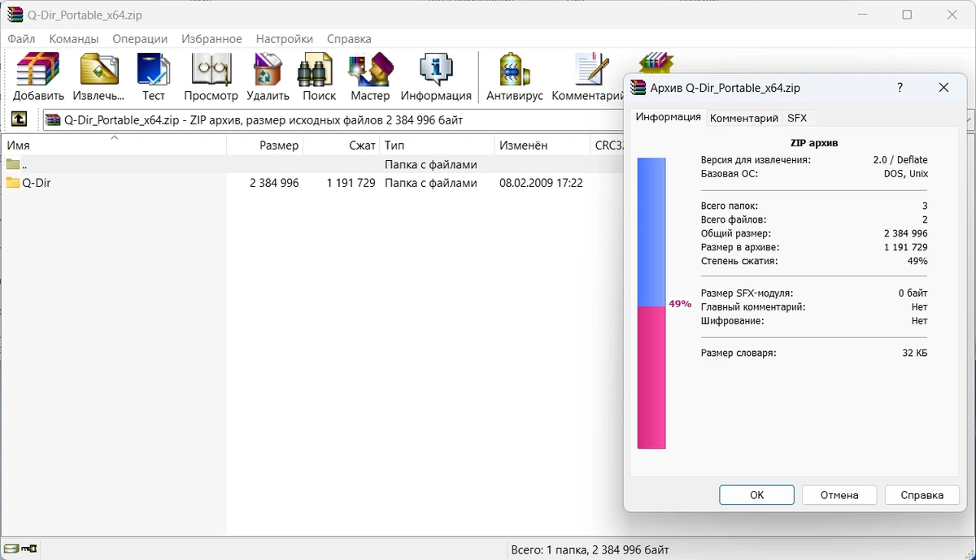The width and height of the screenshot is (976, 560).
Task: Click the status bar total text
Action: pyautogui.click(x=590, y=549)
